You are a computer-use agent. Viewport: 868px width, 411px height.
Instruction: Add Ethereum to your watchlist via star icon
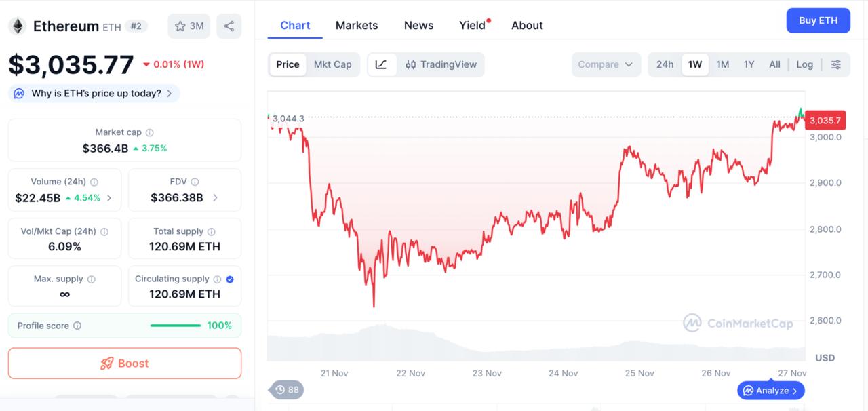pos(179,25)
